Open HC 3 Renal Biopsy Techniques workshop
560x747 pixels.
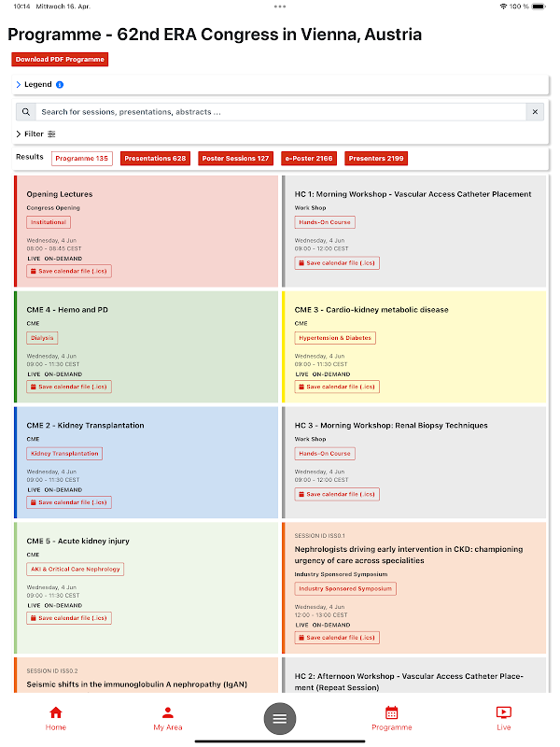(391, 426)
